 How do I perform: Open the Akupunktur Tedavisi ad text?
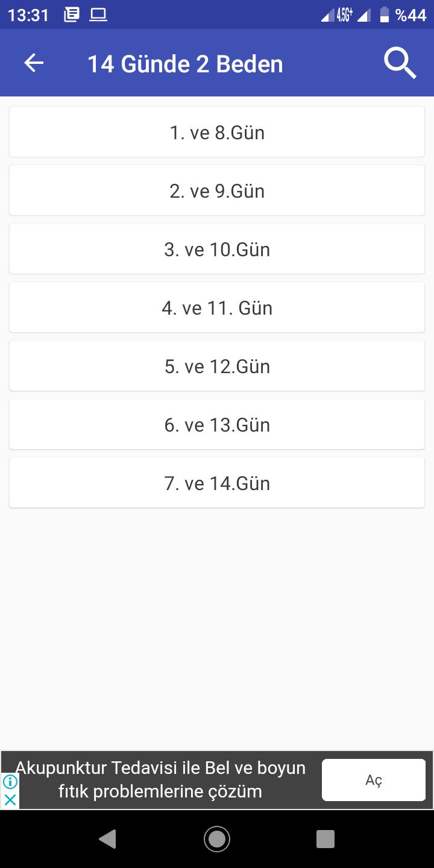pos(160,779)
